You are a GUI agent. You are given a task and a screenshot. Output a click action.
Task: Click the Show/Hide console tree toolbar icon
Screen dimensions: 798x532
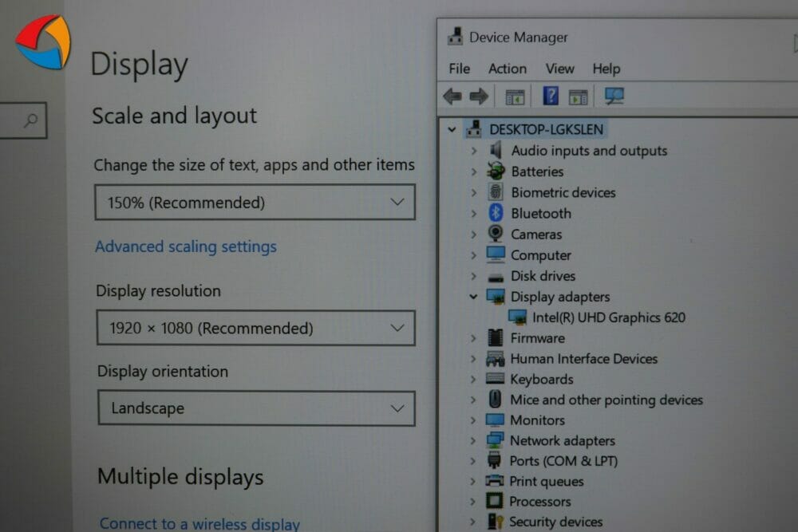(515, 97)
